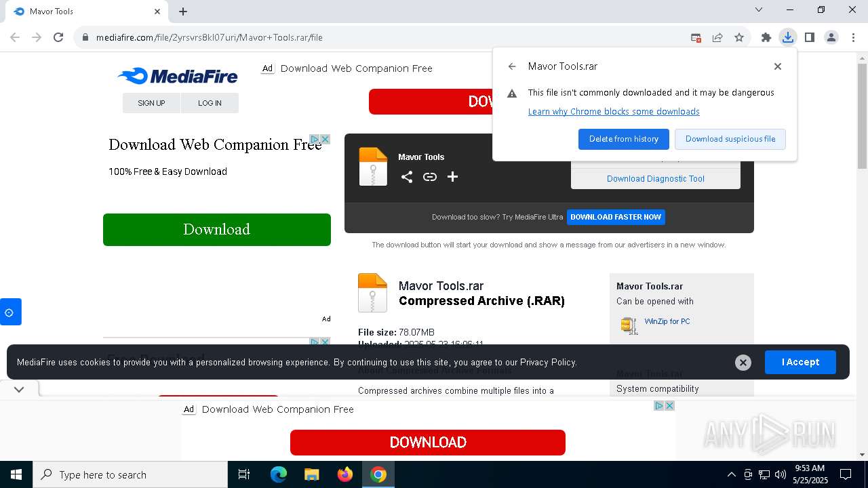868x488 pixels.
Task: Click the site lock icon in address bar
Action: tap(85, 37)
